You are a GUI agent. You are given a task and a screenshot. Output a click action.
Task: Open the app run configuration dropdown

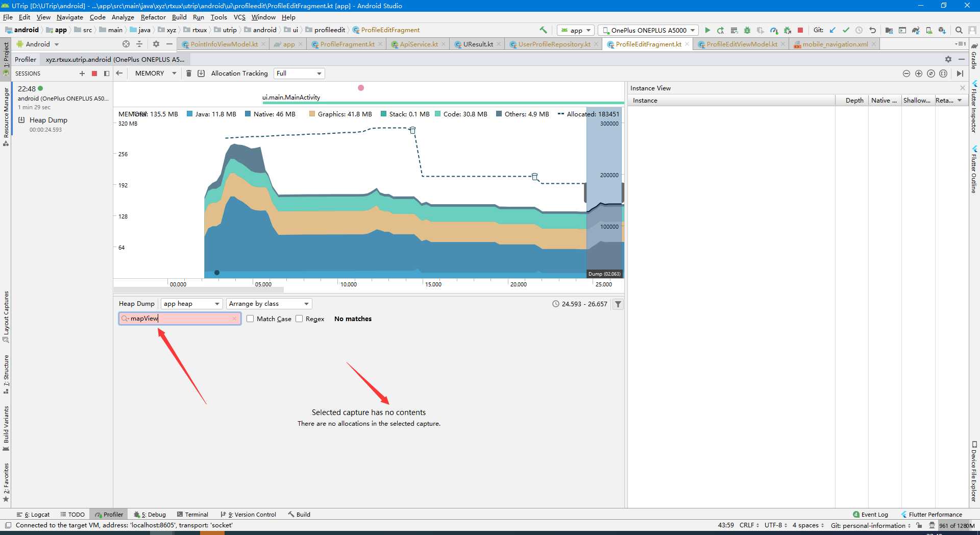(576, 30)
